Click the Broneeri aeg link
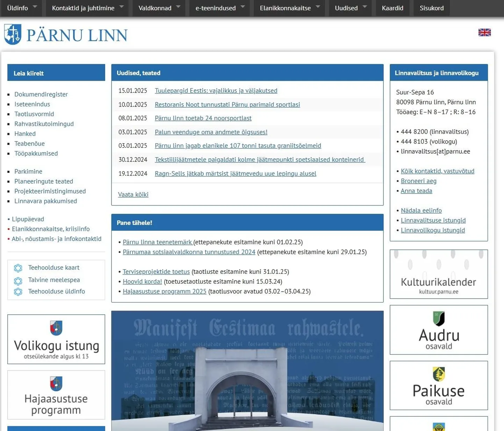 click(x=419, y=181)
